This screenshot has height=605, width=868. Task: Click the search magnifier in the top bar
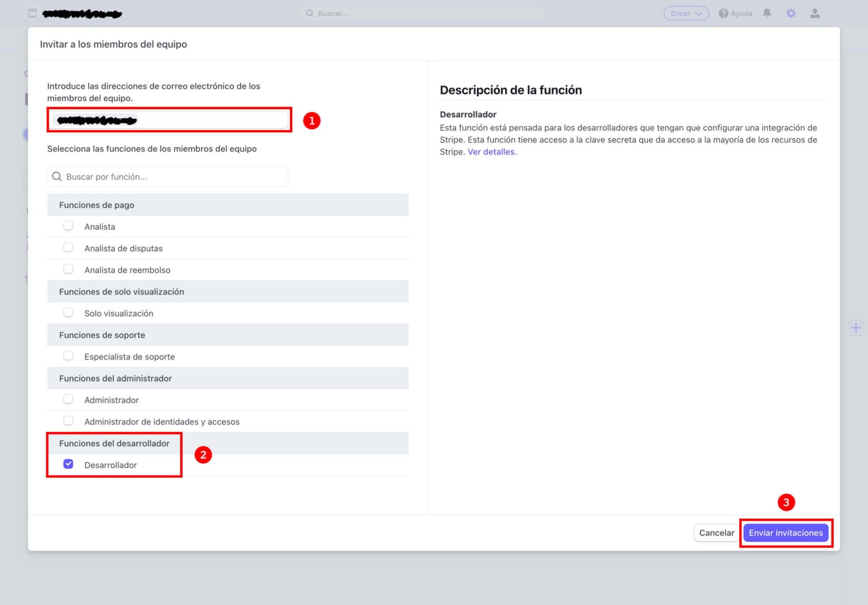click(x=310, y=13)
